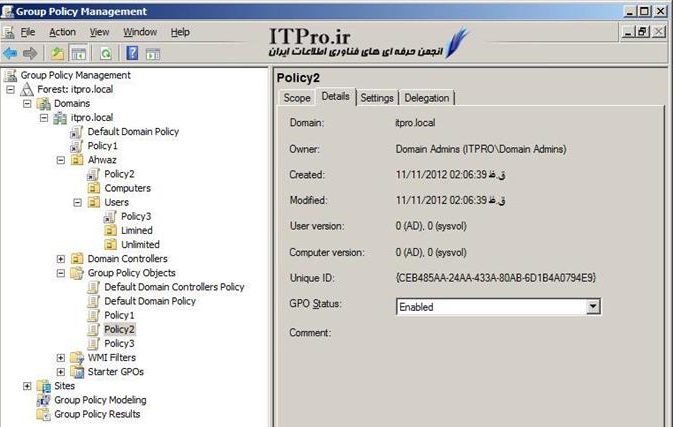The image size is (673, 427).
Task: Click the Refresh toolbar icon
Action: 103,53
